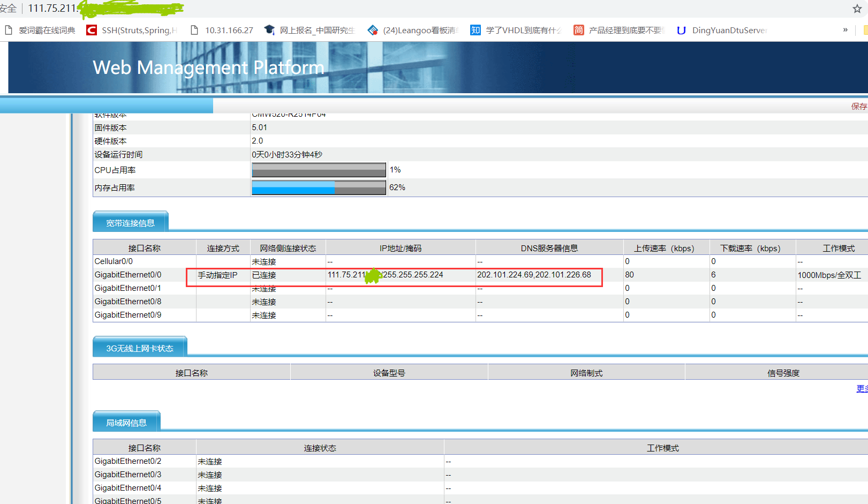Screen dimensions: 868x504
Task: Click the 硬件版本 label
Action: click(111, 141)
